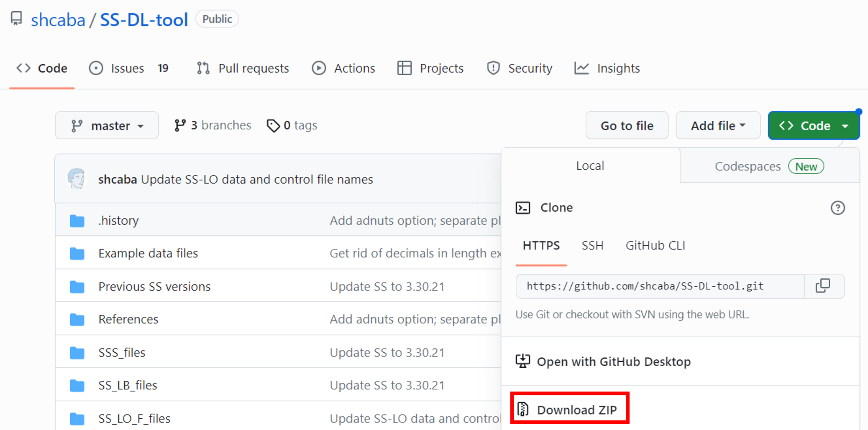
Task: Click the folder icon next to Previous SS versions
Action: [77, 287]
